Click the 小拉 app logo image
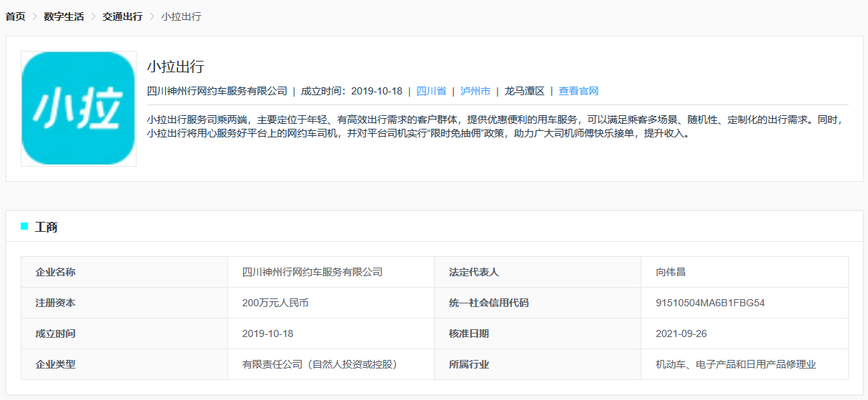This screenshot has height=400, width=868. 79,109
